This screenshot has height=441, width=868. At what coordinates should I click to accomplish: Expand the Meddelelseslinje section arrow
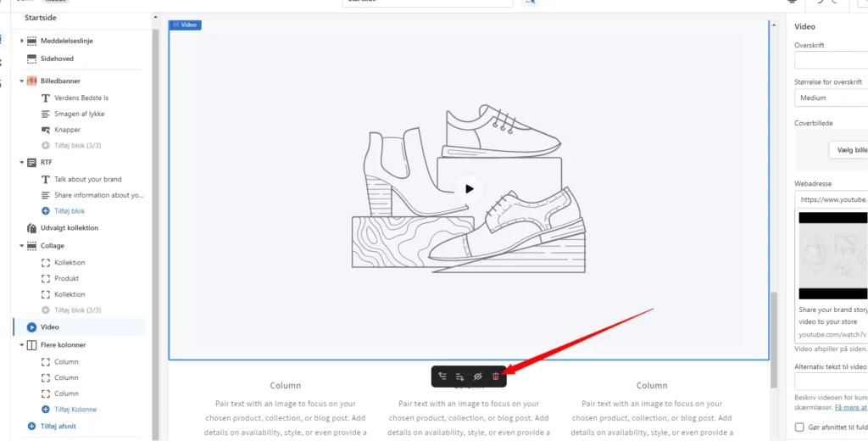click(21, 41)
